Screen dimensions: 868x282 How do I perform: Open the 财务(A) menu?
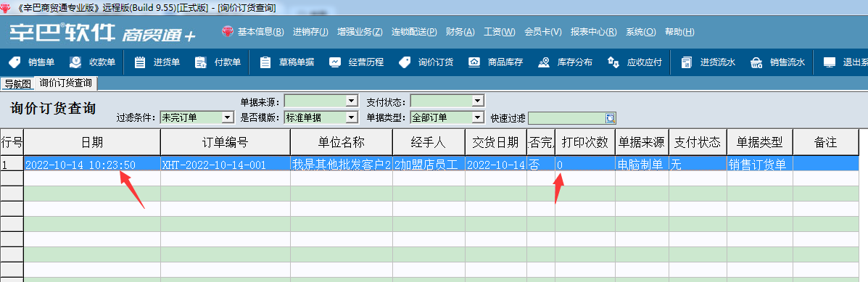(x=460, y=31)
